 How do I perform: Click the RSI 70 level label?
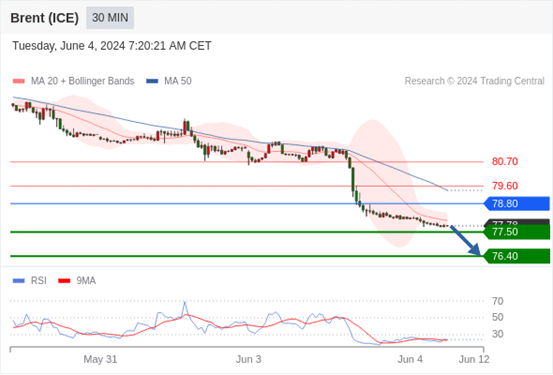point(498,301)
